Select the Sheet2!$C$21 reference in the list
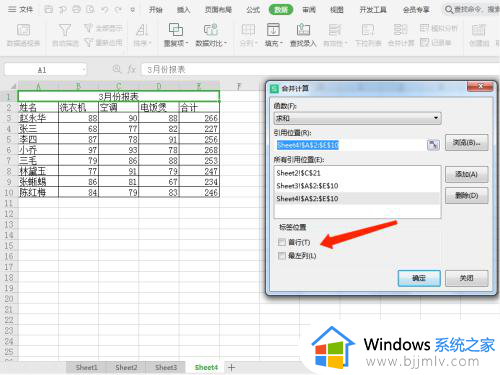This screenshot has width=500, height=375. click(357, 173)
